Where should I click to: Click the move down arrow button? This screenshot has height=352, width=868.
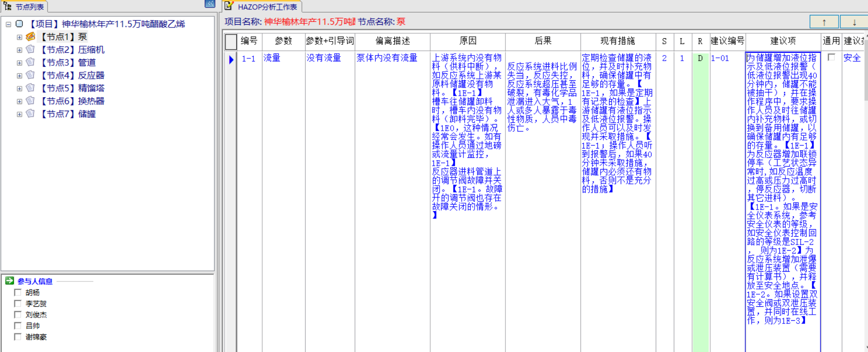[x=854, y=22]
